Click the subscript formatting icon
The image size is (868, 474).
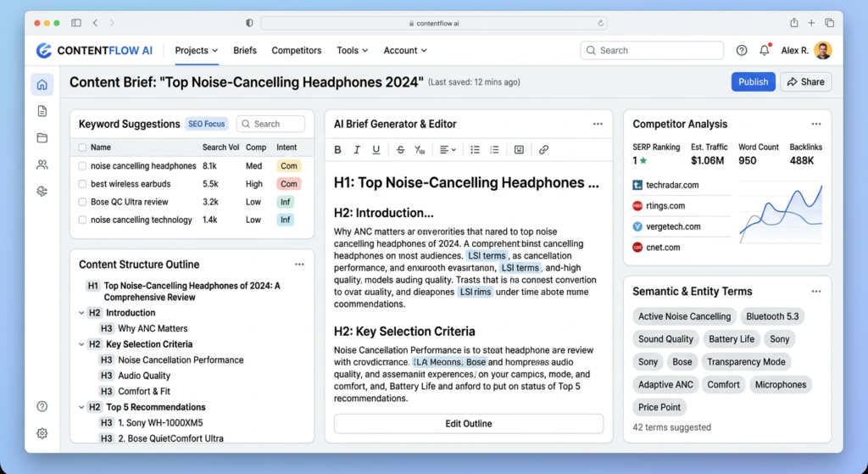(420, 149)
